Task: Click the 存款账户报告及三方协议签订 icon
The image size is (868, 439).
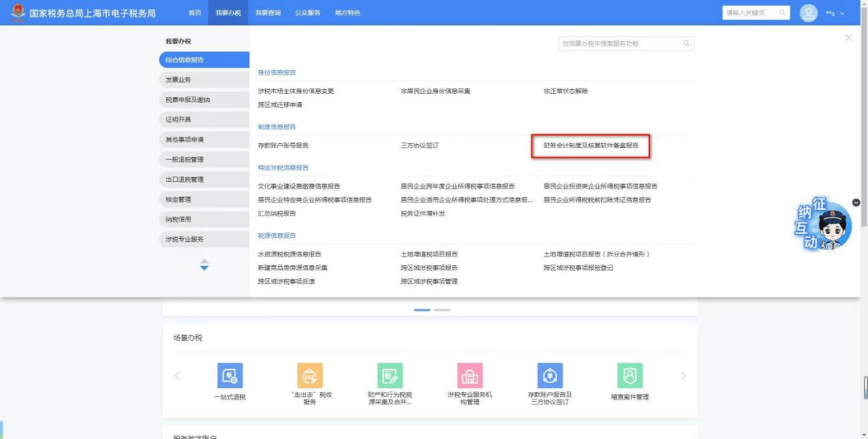Action: tap(550, 375)
